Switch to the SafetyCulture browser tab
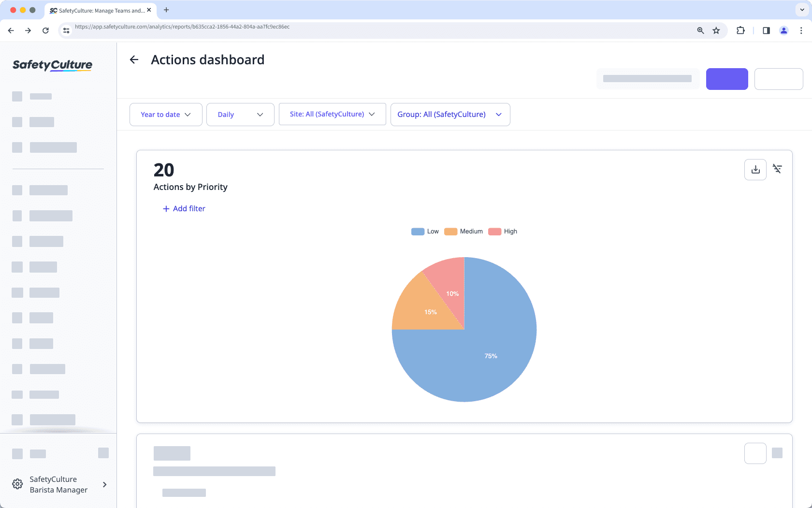Viewport: 812px width, 508px height. point(97,10)
